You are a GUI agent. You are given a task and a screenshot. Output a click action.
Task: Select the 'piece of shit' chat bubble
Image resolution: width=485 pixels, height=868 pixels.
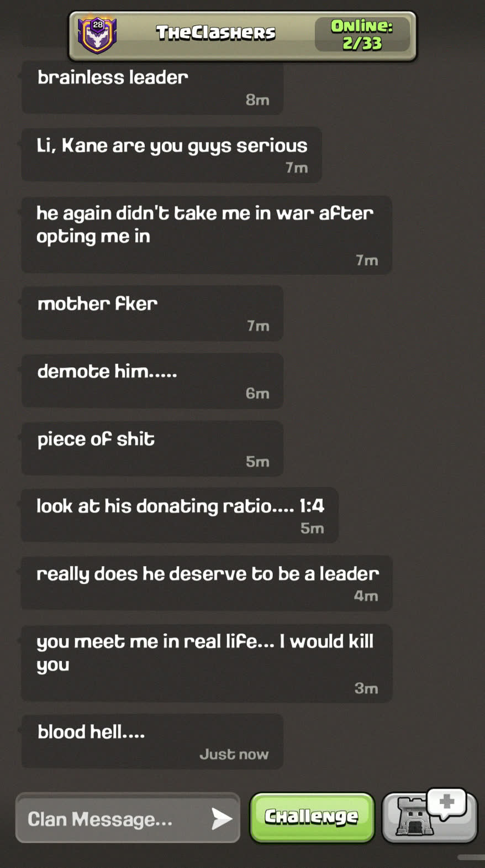pyautogui.click(x=152, y=448)
